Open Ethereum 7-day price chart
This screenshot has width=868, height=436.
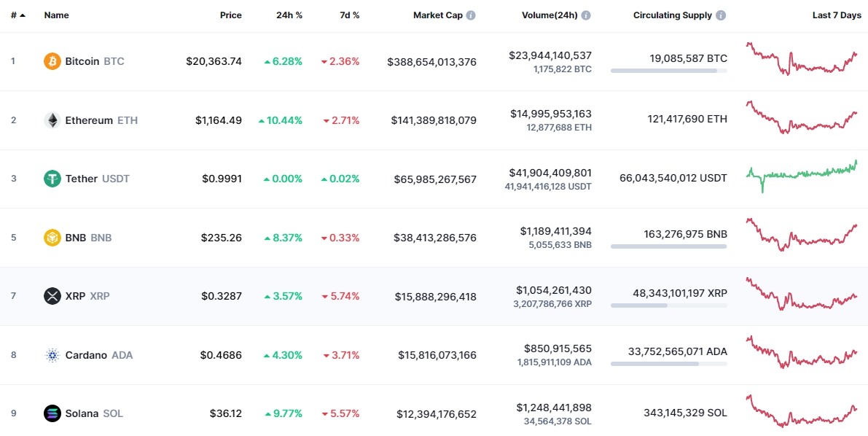[802, 117]
